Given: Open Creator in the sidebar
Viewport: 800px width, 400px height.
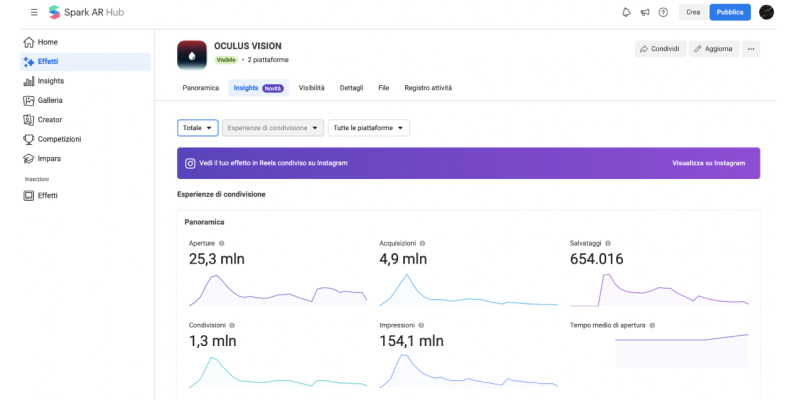Looking at the screenshot, I should 85,120.
